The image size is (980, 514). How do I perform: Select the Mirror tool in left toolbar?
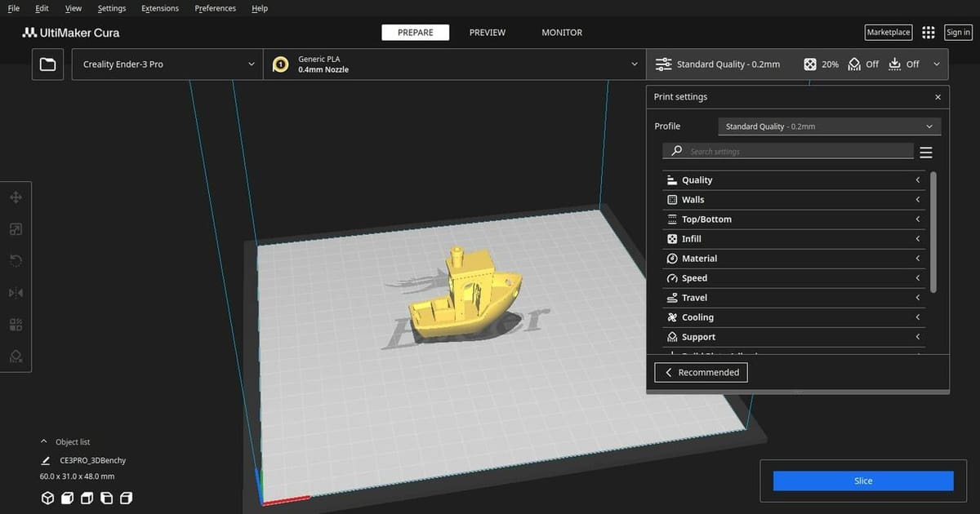(16, 293)
